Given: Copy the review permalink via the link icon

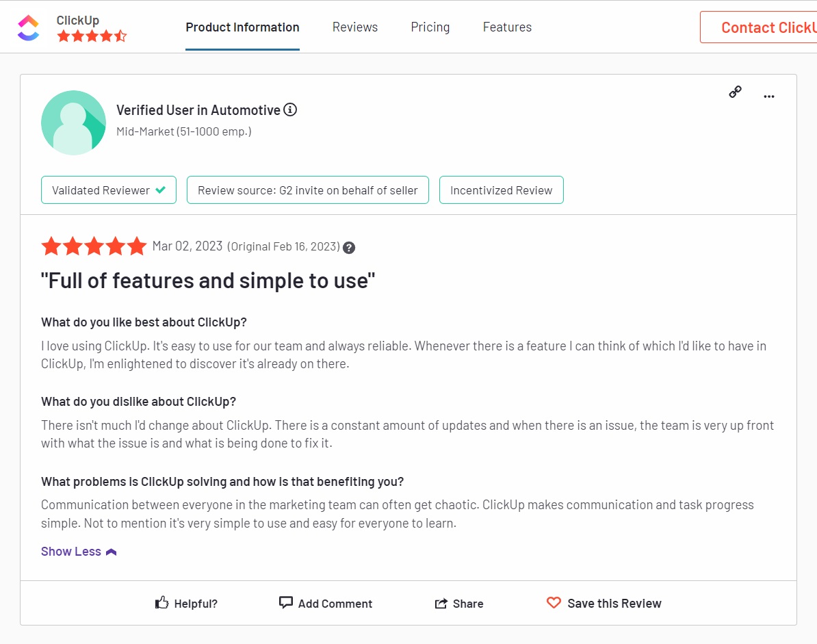Looking at the screenshot, I should [735, 91].
